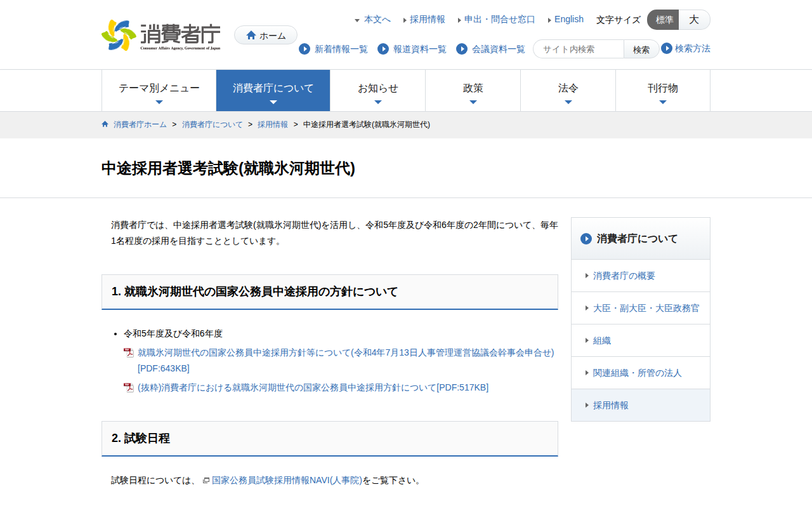812x508 pixels.
Task: Expand 法令 navigation tab
Action: [x=568, y=90]
